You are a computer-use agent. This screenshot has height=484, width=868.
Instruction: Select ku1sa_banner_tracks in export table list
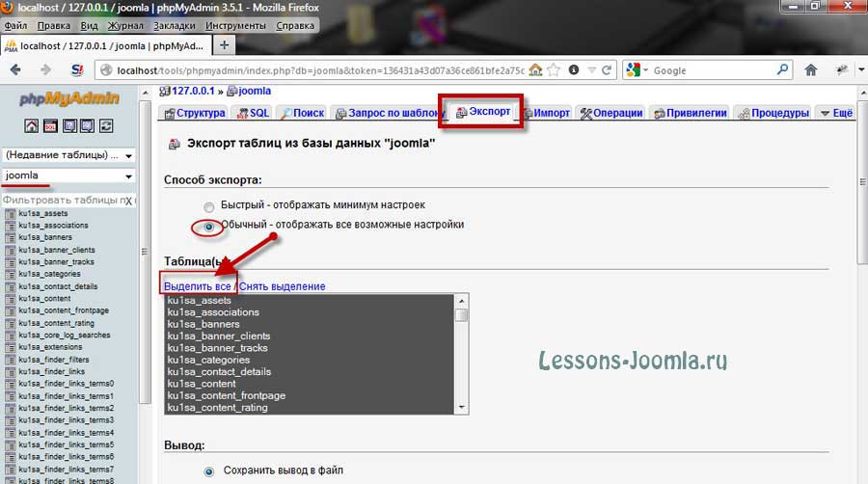[218, 348]
